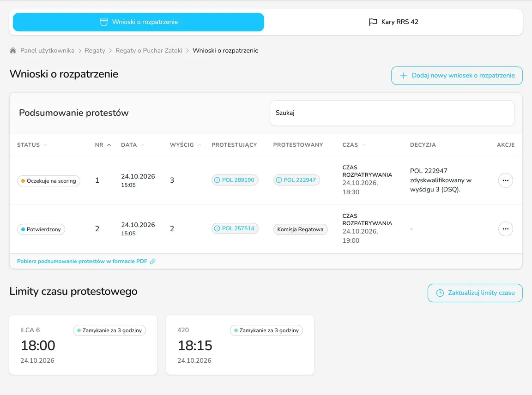The width and height of the screenshot is (532, 395).
Task: Click the Potwierdzony status badge
Action: tap(41, 229)
